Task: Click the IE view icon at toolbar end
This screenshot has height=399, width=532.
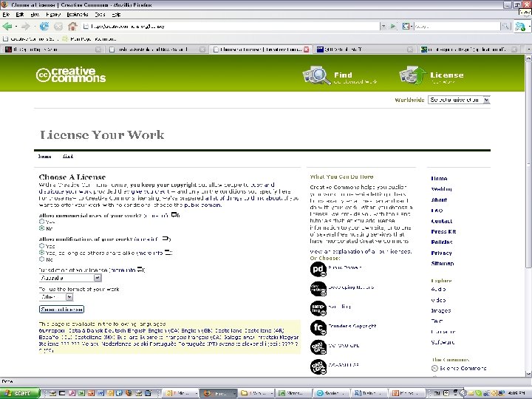Action: point(519,26)
